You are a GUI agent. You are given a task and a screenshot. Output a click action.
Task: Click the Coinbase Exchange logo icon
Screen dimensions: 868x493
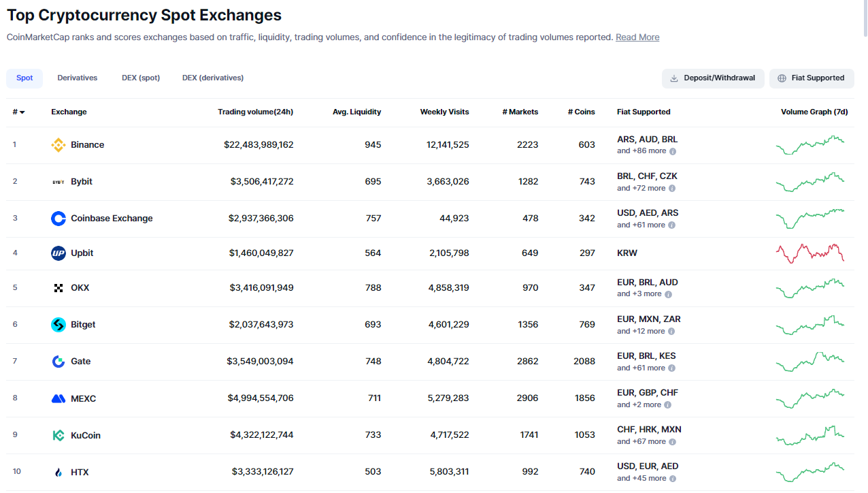pos(59,219)
